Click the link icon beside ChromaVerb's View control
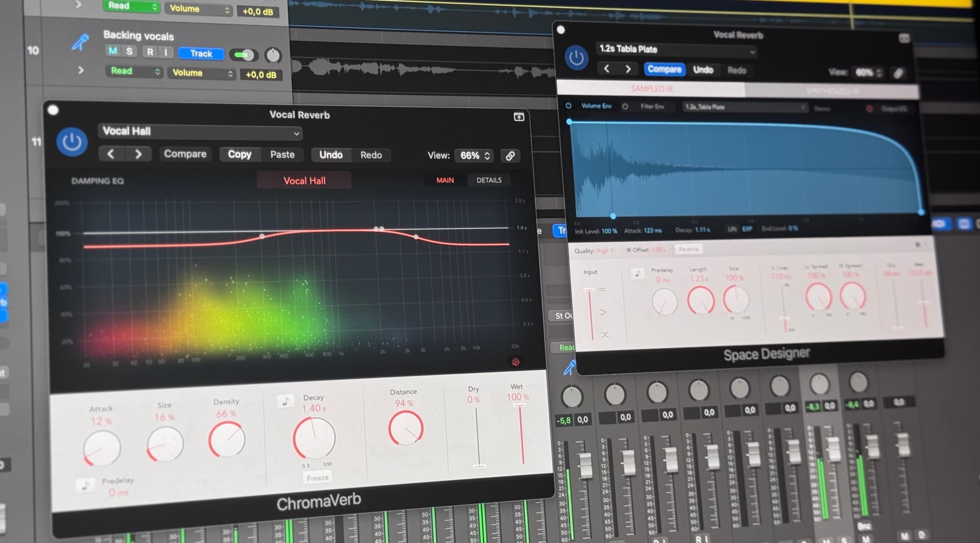The width and height of the screenshot is (980, 543). click(510, 156)
